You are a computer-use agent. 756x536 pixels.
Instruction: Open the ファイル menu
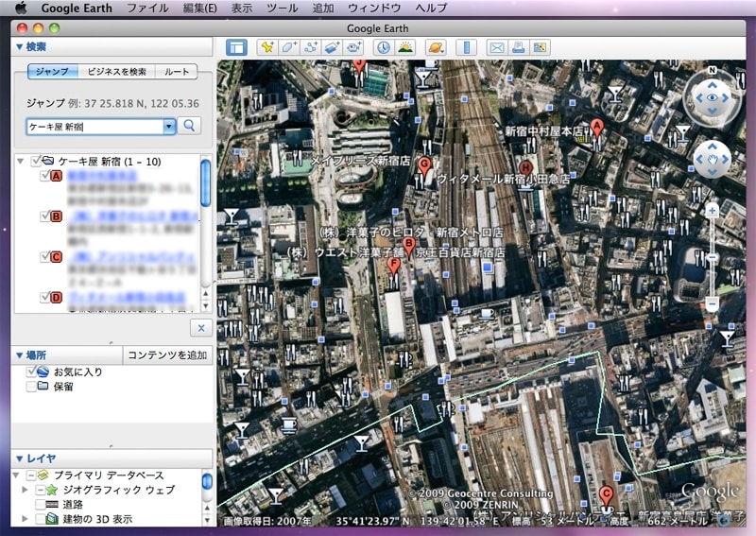(146, 8)
